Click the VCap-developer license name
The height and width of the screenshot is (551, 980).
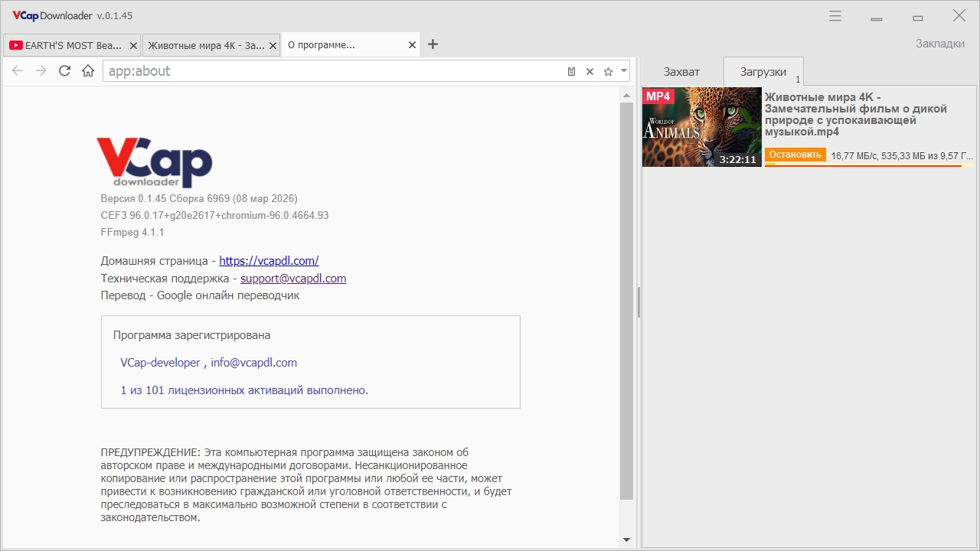click(160, 363)
